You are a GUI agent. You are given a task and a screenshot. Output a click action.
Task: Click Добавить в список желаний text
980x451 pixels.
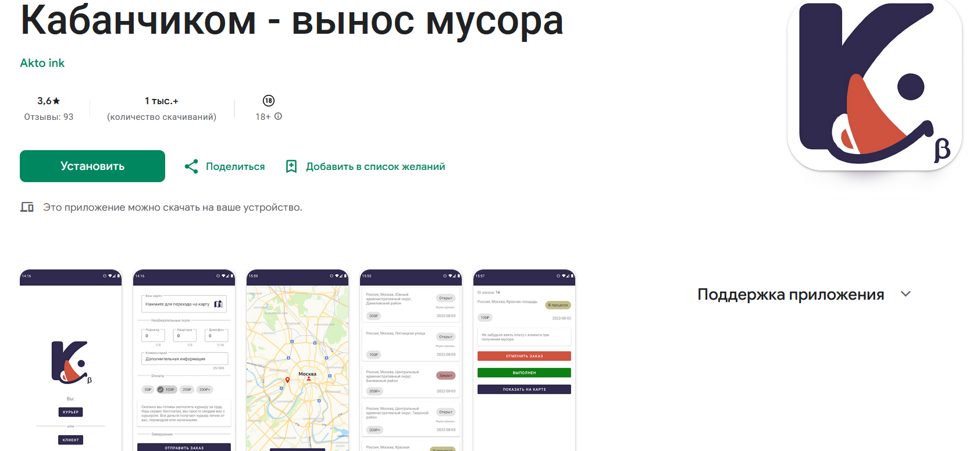tap(376, 166)
